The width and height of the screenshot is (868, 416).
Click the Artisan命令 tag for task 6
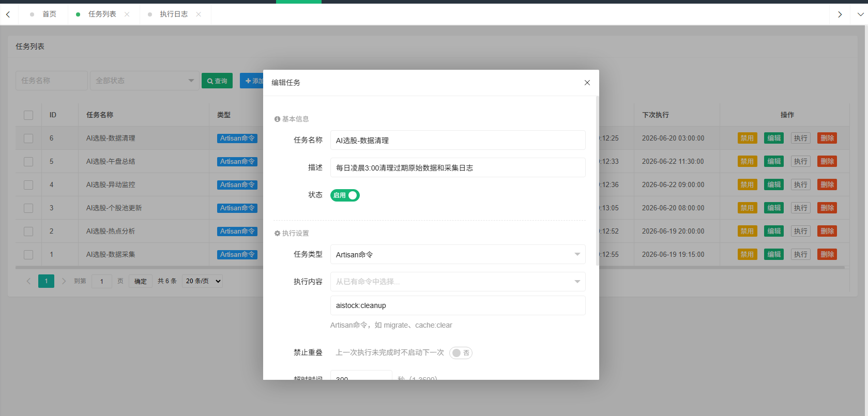click(x=237, y=138)
